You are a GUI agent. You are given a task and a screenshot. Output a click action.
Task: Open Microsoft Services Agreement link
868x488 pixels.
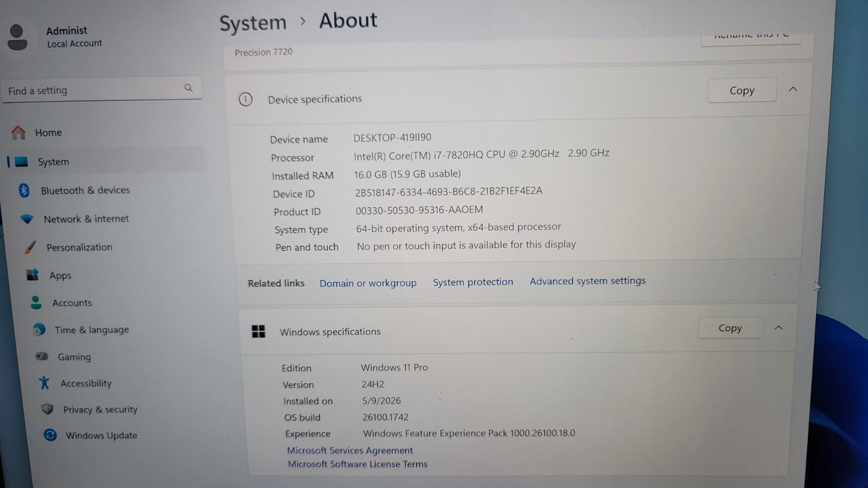[x=350, y=450]
